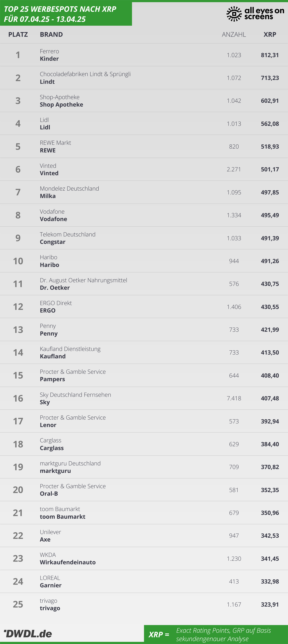
Task: Click the Vinted spot count 2.271
Action: click(x=234, y=169)
